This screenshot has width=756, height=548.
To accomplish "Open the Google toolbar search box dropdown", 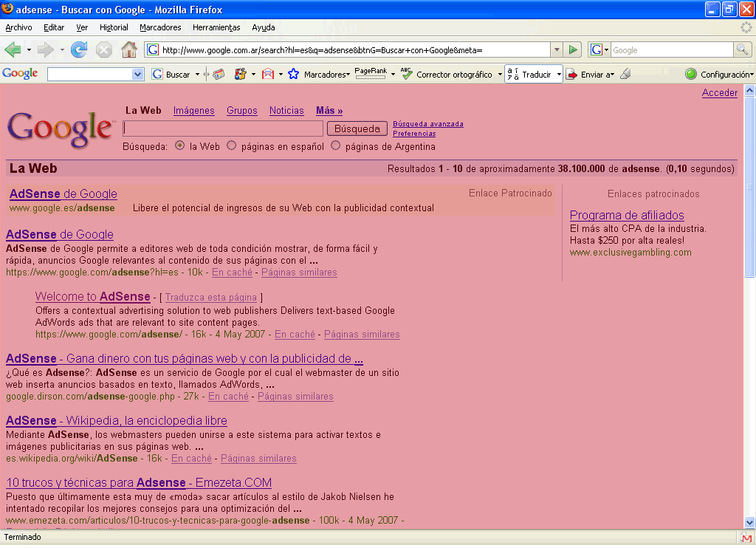I will [137, 75].
